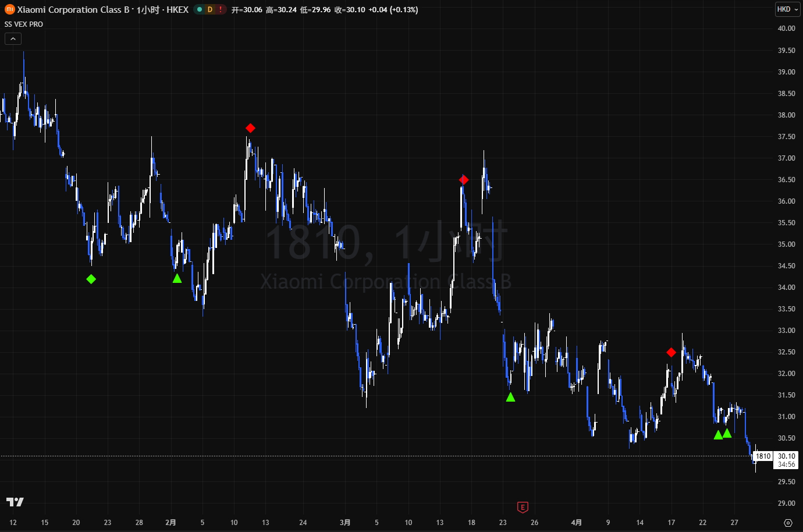
Task: Click the 30.10 current price tag on the axis
Action: [786, 456]
